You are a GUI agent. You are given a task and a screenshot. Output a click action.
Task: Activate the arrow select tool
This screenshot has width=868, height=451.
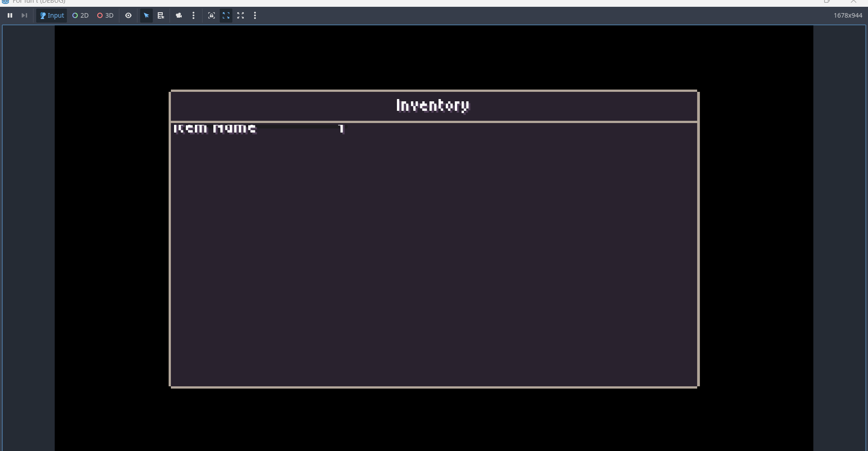pos(146,15)
